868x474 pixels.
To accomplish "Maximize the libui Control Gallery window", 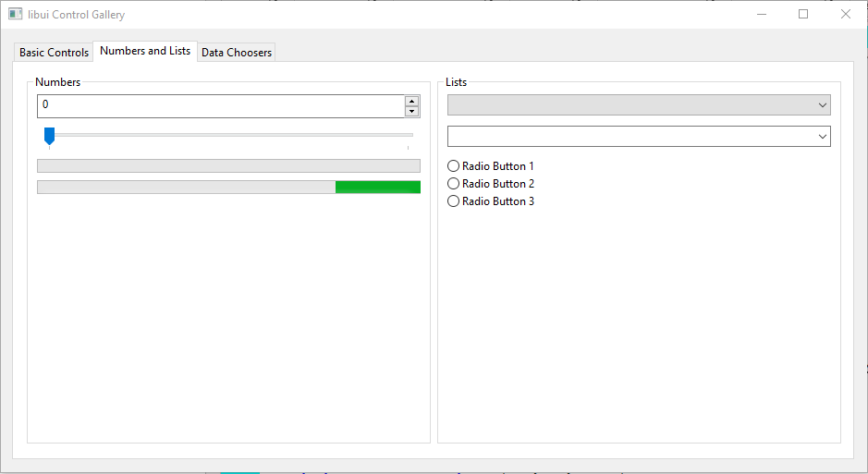I will [x=803, y=15].
